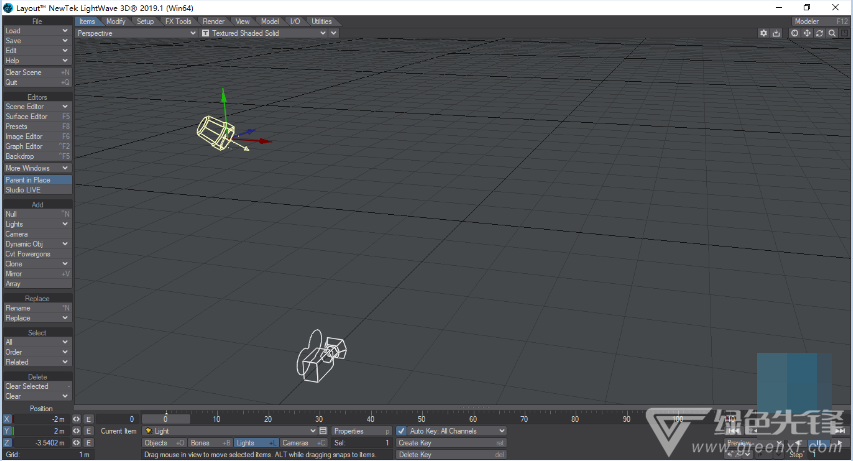853x461 pixels.
Task: Open the Perspective view type dropdown
Action: pyautogui.click(x=136, y=33)
